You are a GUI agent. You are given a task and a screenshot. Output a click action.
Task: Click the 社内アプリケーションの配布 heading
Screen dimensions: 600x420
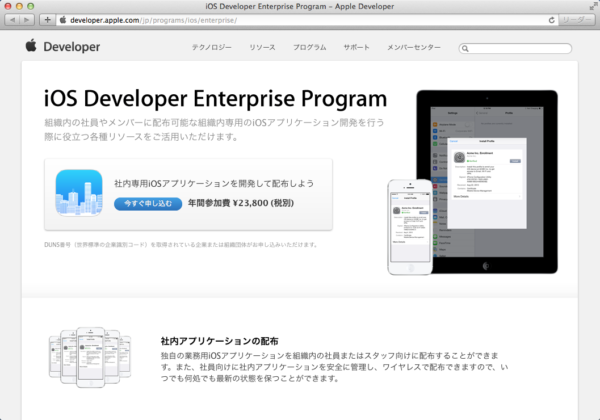(x=220, y=341)
